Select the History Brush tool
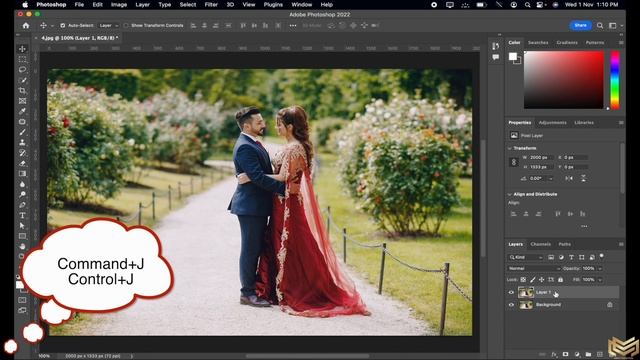 (x=22, y=153)
